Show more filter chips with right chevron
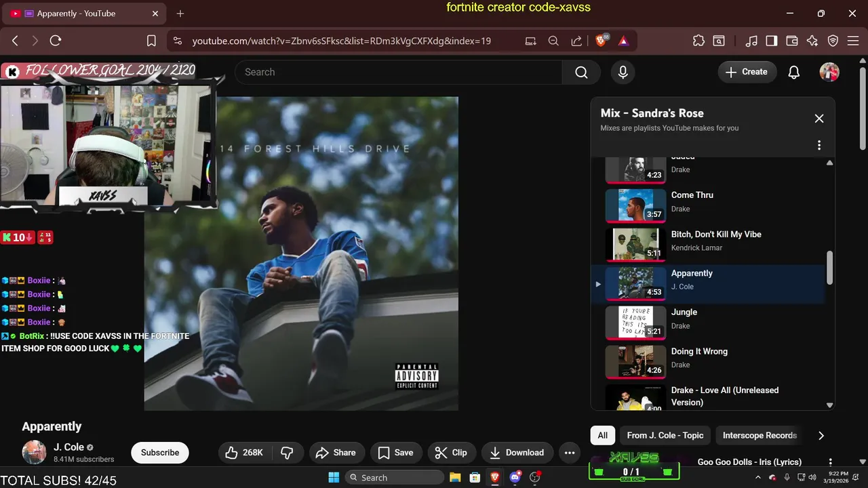The image size is (868, 488). (821, 436)
